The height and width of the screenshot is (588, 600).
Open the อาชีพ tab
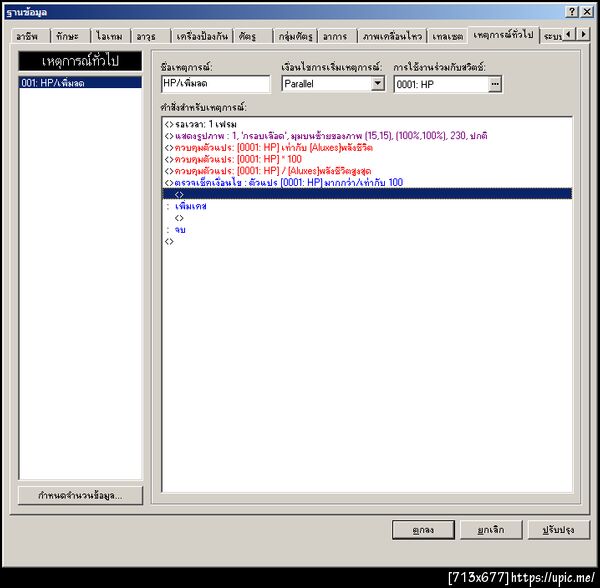(30, 36)
